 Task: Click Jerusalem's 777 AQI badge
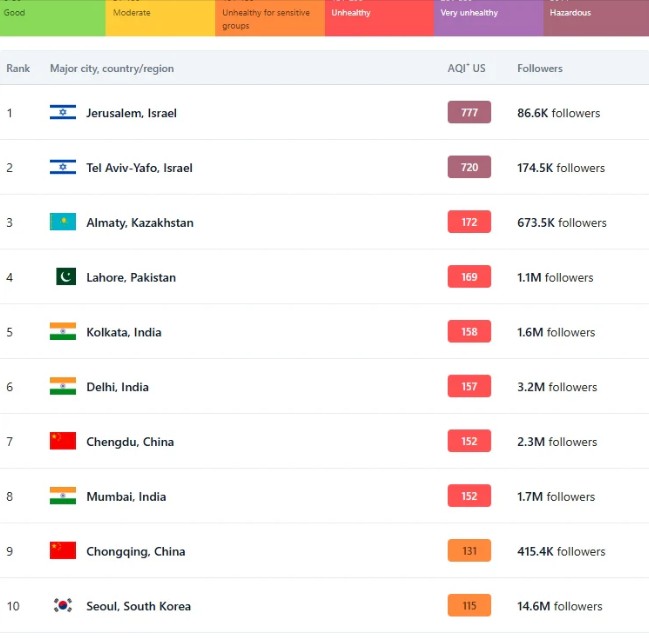click(469, 113)
